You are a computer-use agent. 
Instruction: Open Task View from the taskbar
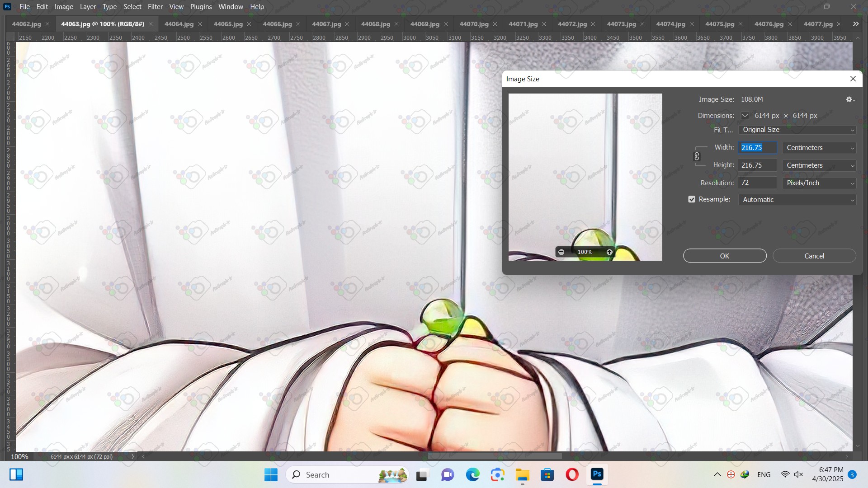(422, 474)
